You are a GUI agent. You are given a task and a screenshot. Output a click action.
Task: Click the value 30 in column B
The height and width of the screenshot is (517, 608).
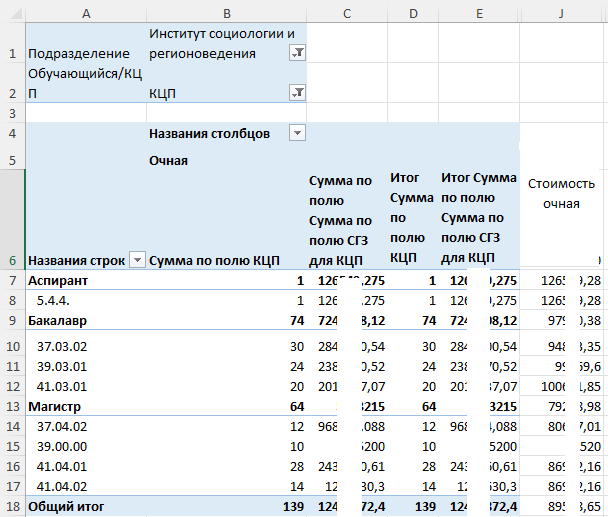297,346
